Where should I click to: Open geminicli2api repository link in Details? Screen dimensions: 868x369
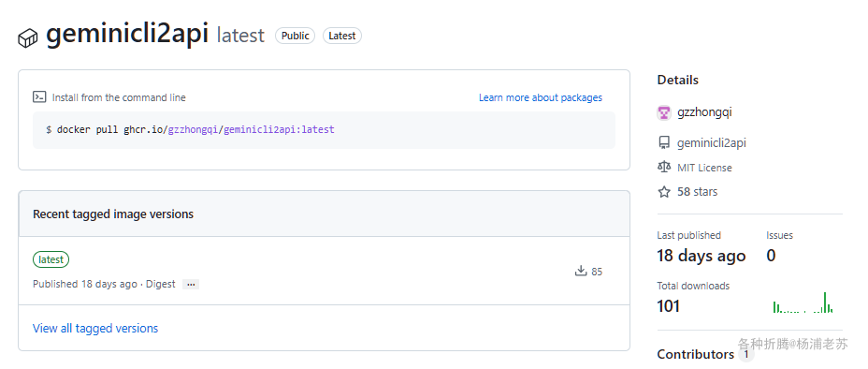[x=712, y=143]
